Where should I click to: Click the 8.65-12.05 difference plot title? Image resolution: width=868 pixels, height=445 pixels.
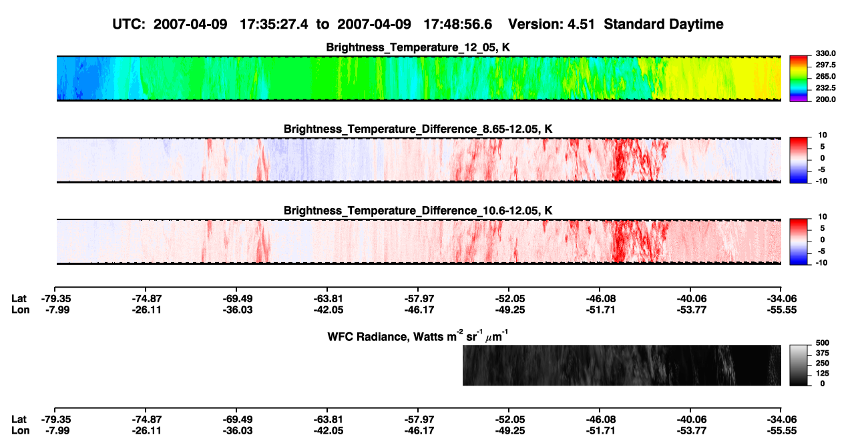(418, 129)
